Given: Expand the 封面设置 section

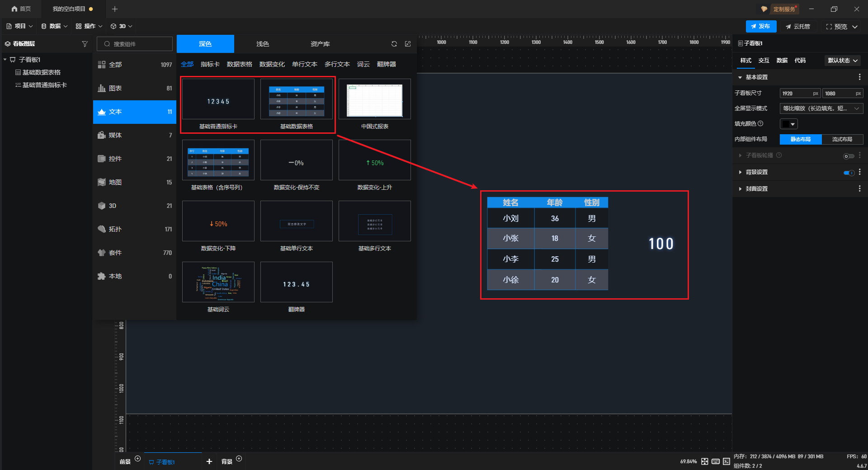Looking at the screenshot, I should [756, 189].
